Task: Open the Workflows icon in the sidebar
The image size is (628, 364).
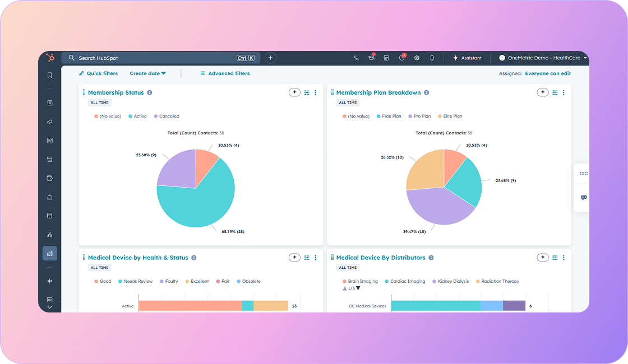Action: 49,234
